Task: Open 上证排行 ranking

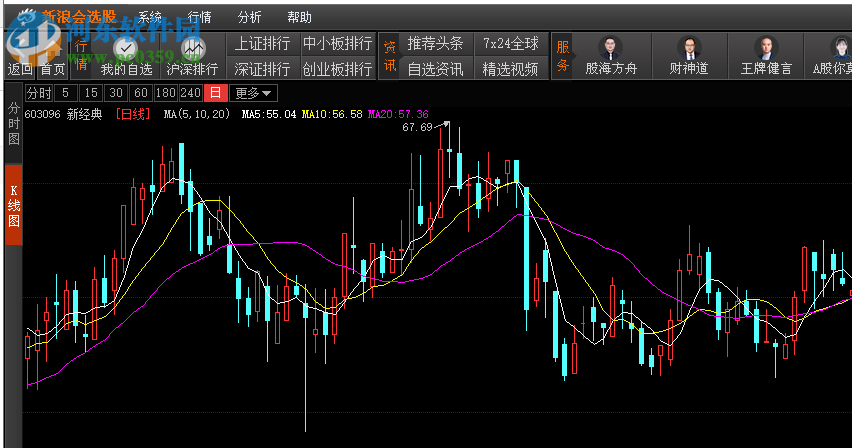Action: point(262,43)
